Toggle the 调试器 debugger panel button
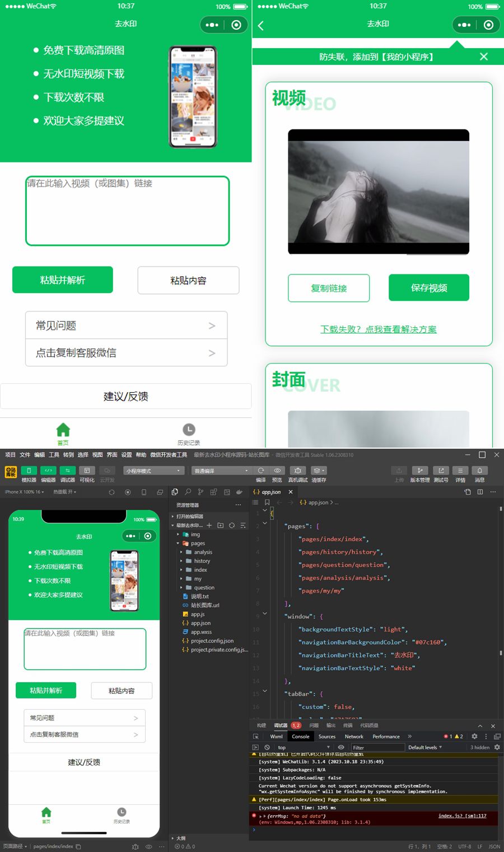 67,471
